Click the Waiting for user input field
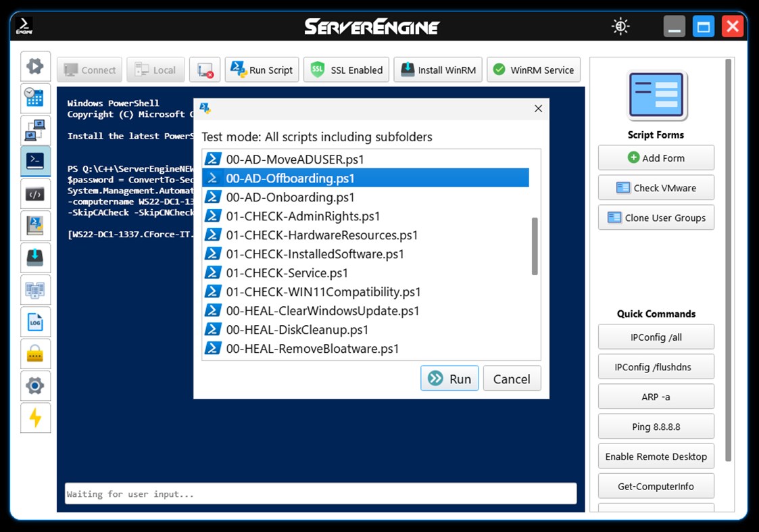The width and height of the screenshot is (759, 532). tap(320, 493)
